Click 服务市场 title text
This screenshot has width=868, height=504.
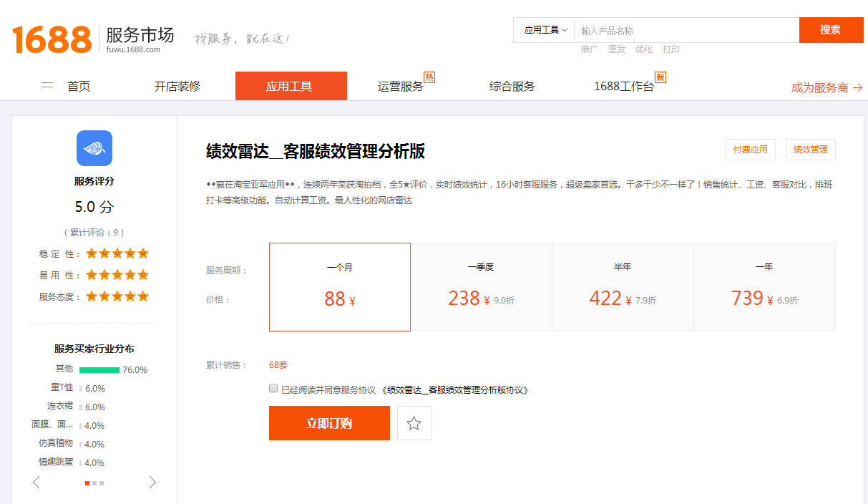140,34
